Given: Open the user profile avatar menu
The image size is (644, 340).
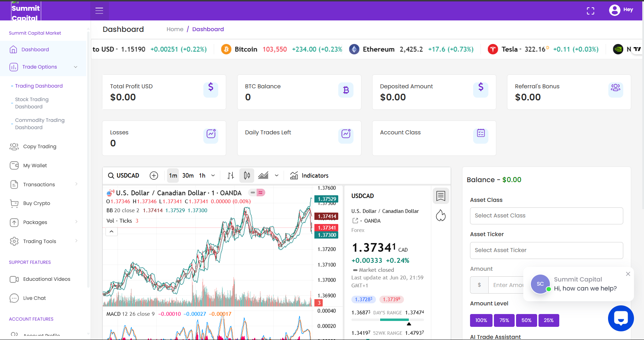Looking at the screenshot, I should pyautogui.click(x=614, y=10).
